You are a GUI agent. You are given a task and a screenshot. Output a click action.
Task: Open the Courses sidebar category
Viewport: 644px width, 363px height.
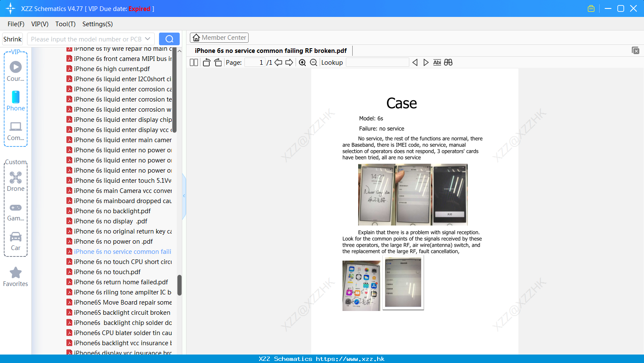tap(16, 71)
